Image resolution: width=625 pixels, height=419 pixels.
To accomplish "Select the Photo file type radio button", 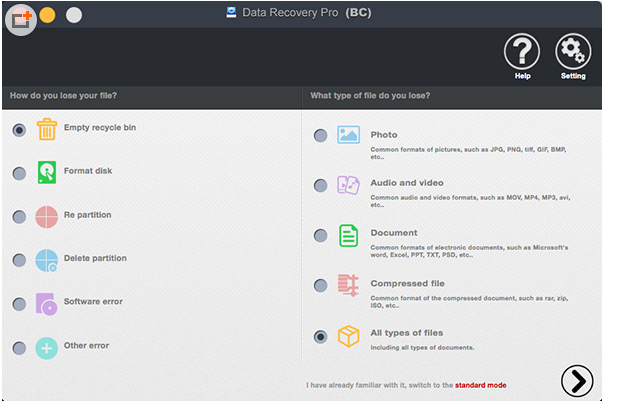I will (320, 136).
